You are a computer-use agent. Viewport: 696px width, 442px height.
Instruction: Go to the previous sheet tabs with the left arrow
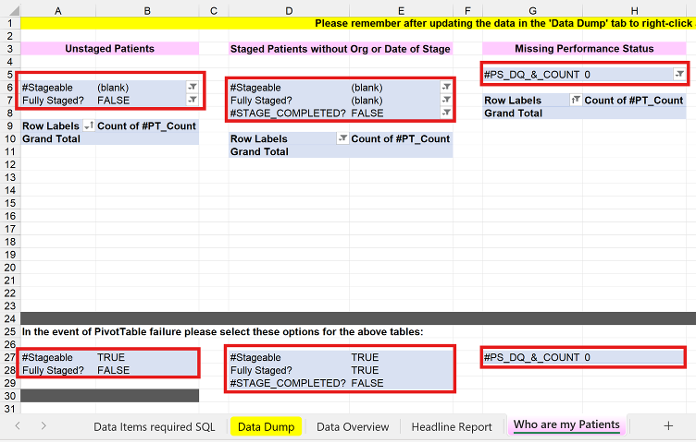coord(18,426)
